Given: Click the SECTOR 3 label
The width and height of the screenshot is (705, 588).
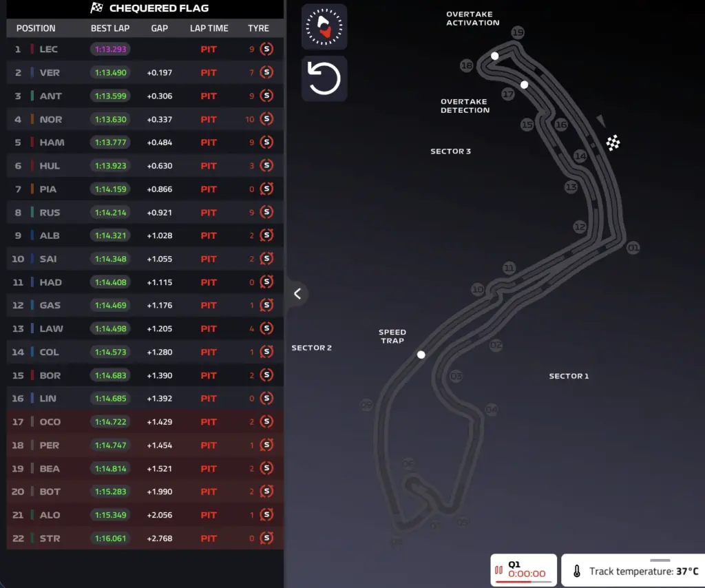Looking at the screenshot, I should [450, 151].
